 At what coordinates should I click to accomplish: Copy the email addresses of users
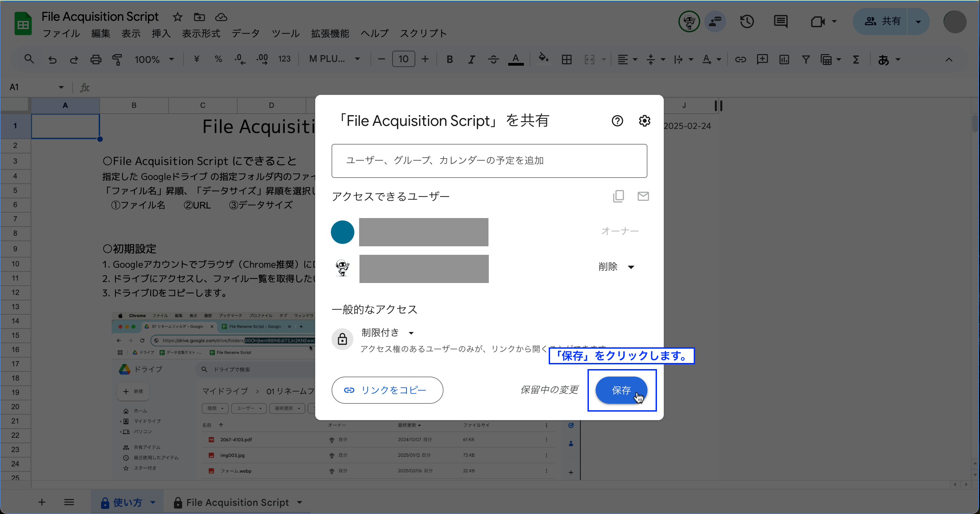point(618,196)
